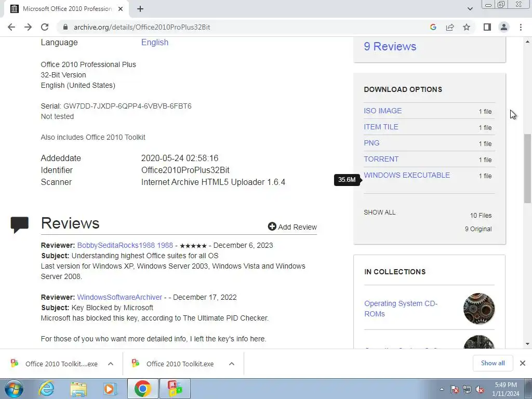Viewport: 532px width, 399px height.
Task: Open Windows Media Player from taskbar
Action: (x=110, y=389)
